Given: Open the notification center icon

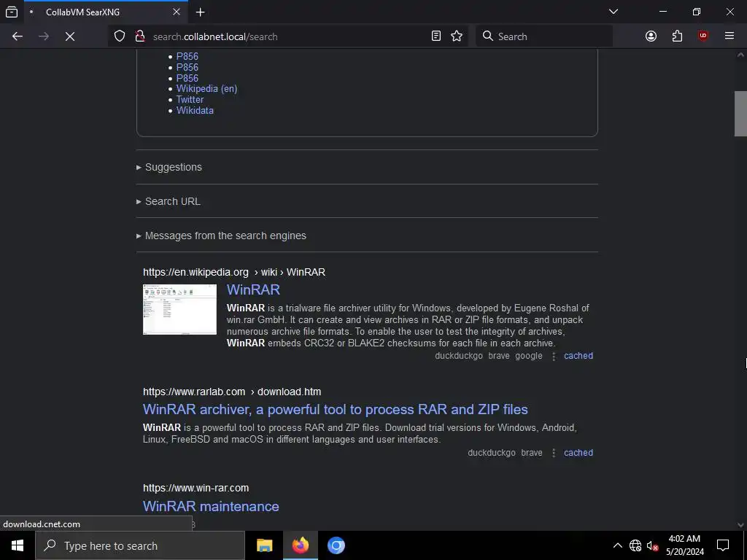Looking at the screenshot, I should 723,545.
